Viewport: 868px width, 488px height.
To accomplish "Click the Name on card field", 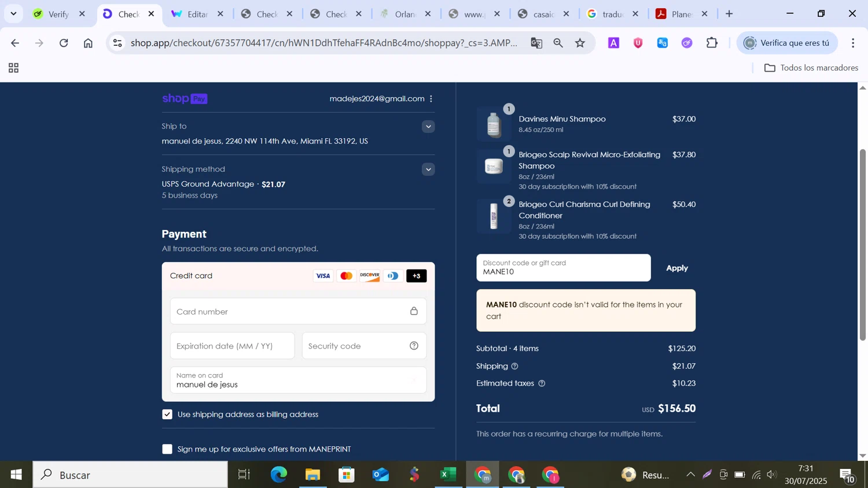I will pyautogui.click(x=298, y=380).
